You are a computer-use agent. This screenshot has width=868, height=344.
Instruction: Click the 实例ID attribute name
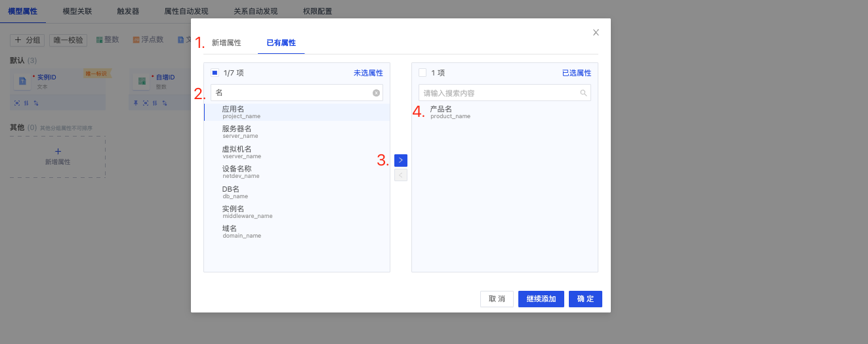point(46,77)
